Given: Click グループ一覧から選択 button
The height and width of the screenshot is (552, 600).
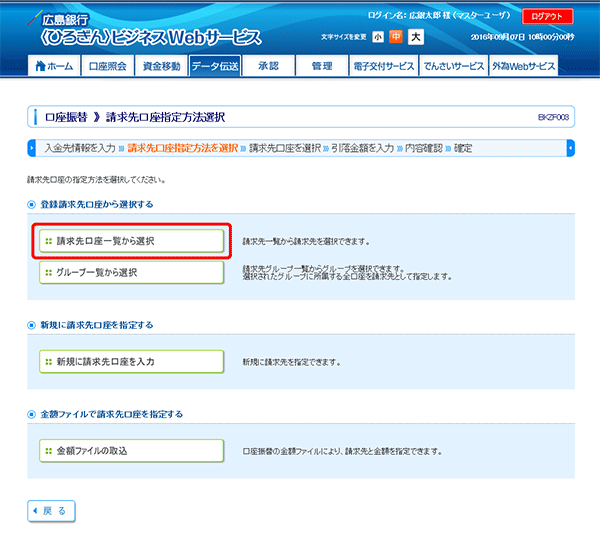Looking at the screenshot, I should pyautogui.click(x=131, y=272).
